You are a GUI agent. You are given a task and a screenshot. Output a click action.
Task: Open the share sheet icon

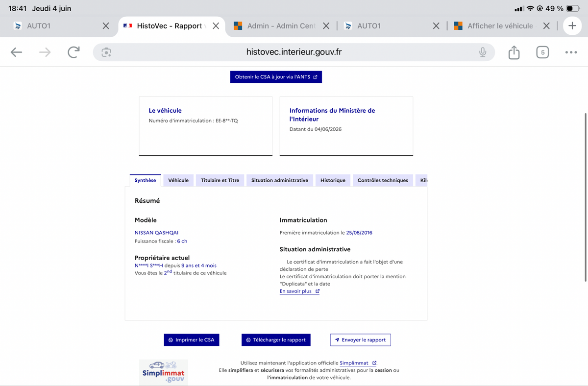click(x=514, y=52)
